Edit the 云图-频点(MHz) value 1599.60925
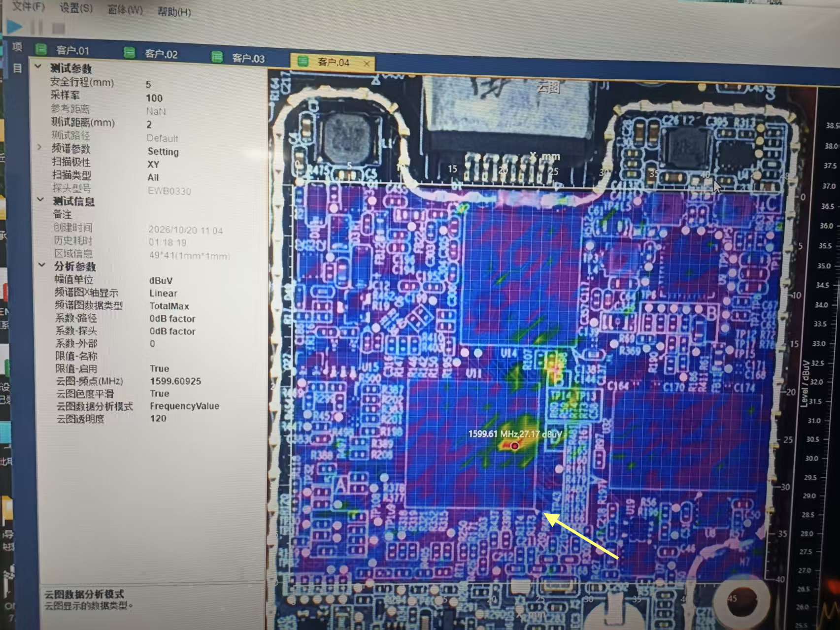Screen dimensions: 840x630 175,381
